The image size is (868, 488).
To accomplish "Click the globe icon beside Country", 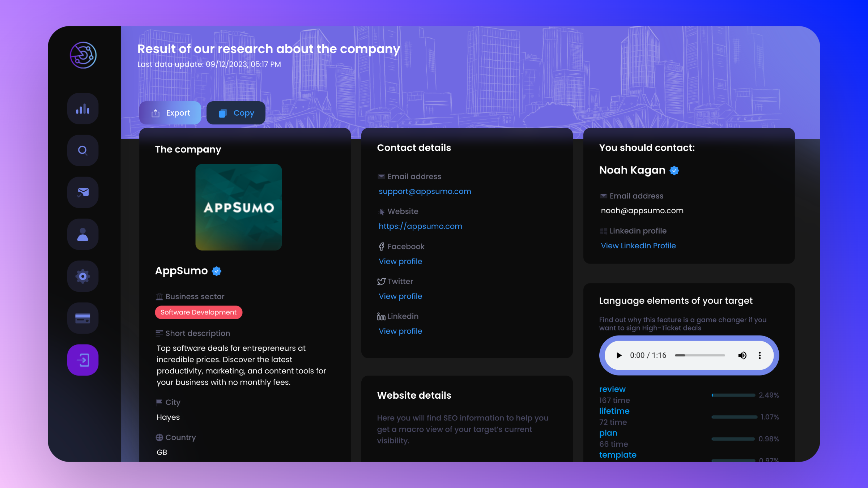I will tap(159, 437).
